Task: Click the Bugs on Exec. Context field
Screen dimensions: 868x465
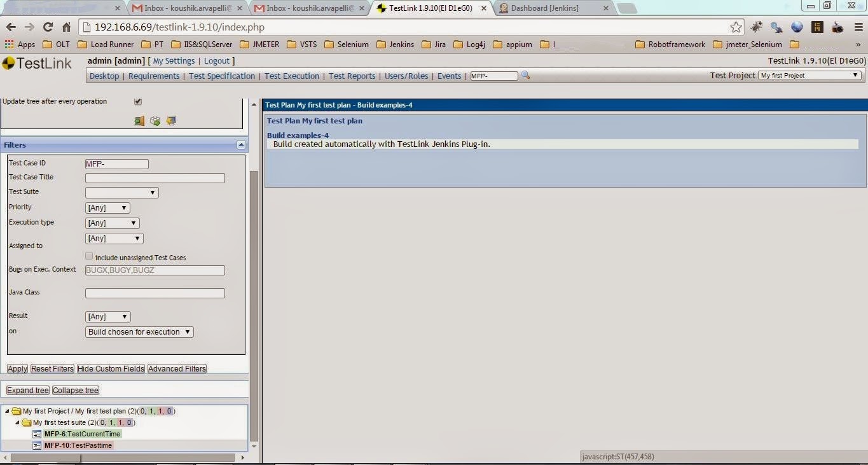Action: click(x=155, y=270)
